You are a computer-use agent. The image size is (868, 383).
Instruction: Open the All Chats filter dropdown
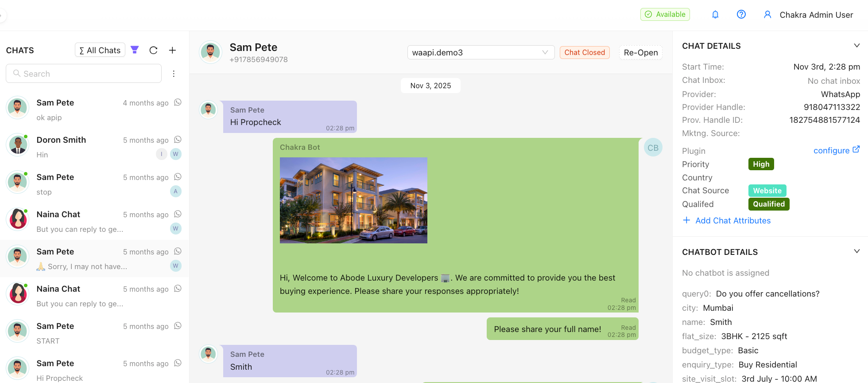pyautogui.click(x=100, y=50)
